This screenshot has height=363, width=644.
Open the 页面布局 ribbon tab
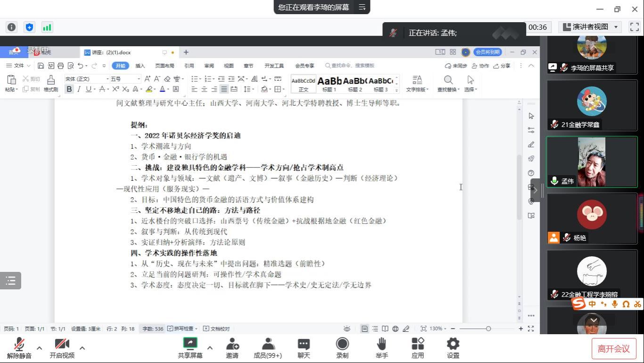click(165, 66)
